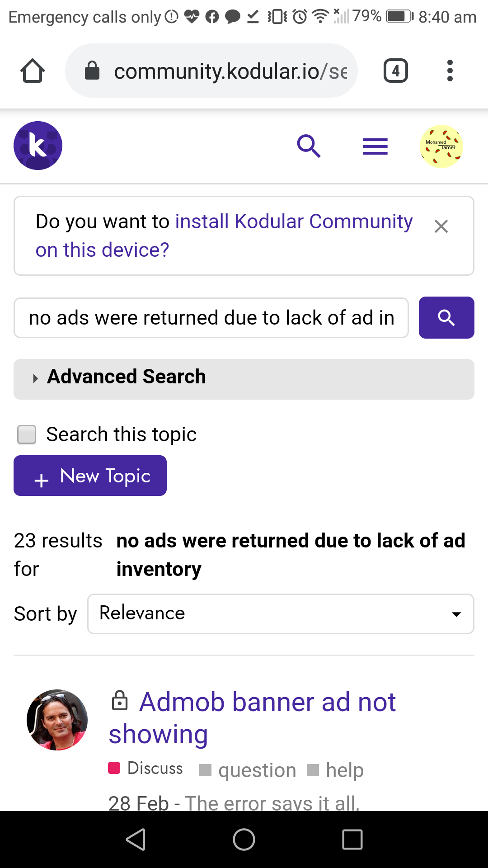Create a New Topic
Image resolution: width=488 pixels, height=868 pixels.
click(x=90, y=476)
